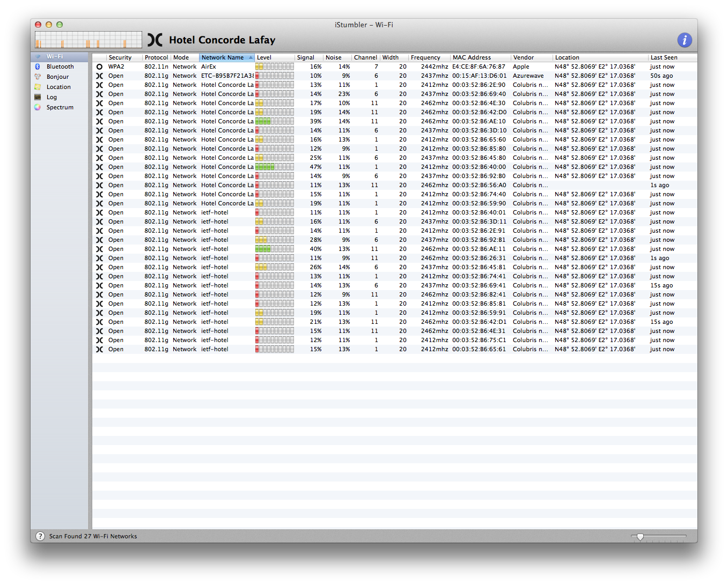
Task: Select the 39% signal value
Action: [x=315, y=121]
